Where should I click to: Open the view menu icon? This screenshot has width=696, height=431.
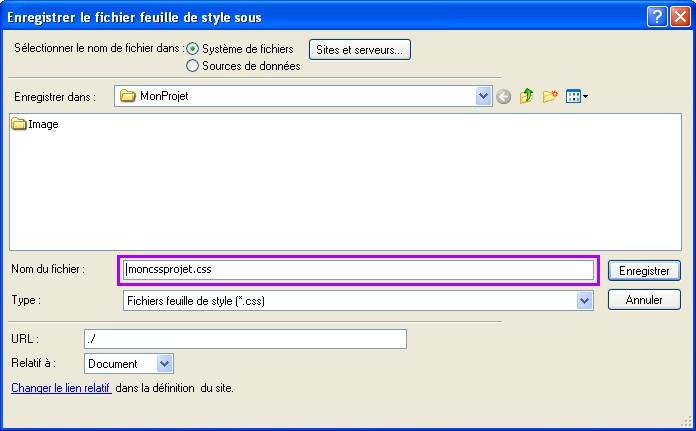(x=577, y=97)
